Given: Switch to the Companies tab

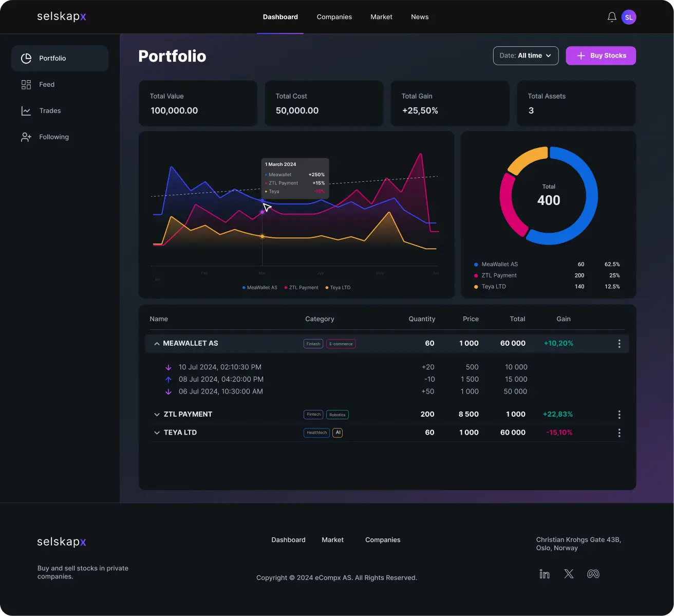Looking at the screenshot, I should coord(334,17).
